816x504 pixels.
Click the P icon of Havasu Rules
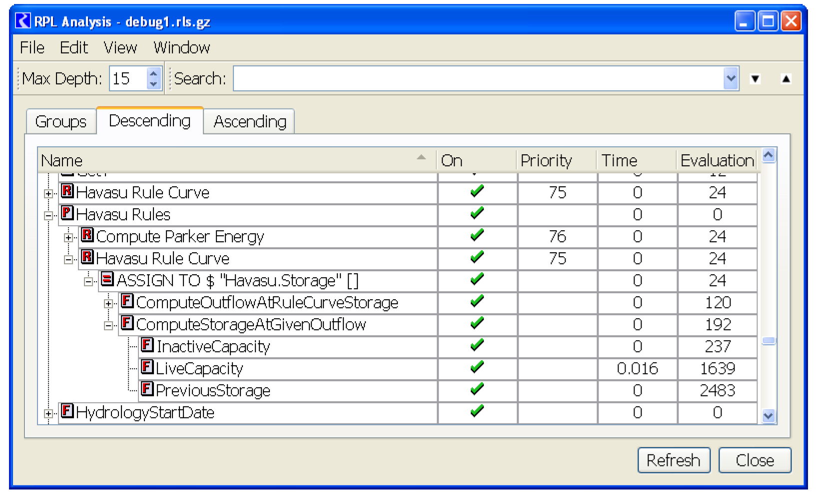pos(67,213)
